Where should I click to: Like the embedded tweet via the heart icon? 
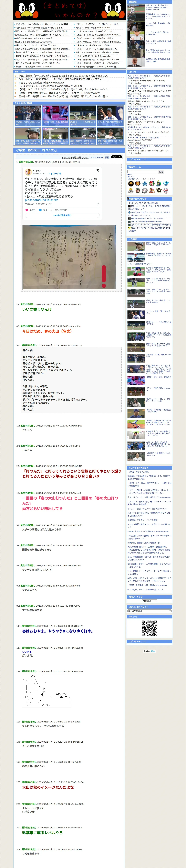tap(27, 210)
